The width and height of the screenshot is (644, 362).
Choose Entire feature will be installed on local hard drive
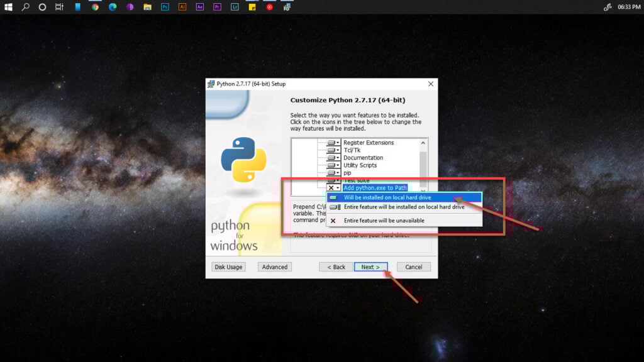[404, 207]
